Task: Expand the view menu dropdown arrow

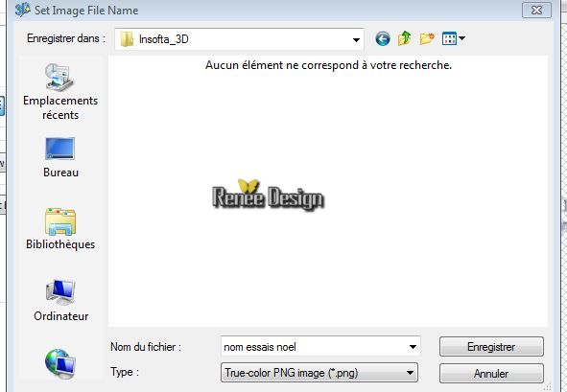Action: click(461, 38)
